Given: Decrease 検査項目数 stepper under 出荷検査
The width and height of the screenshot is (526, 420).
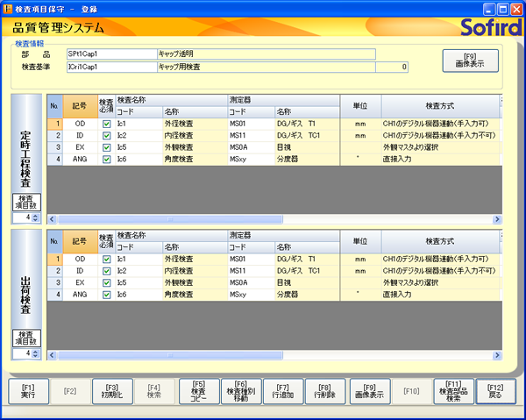Looking at the screenshot, I should coord(35,356).
